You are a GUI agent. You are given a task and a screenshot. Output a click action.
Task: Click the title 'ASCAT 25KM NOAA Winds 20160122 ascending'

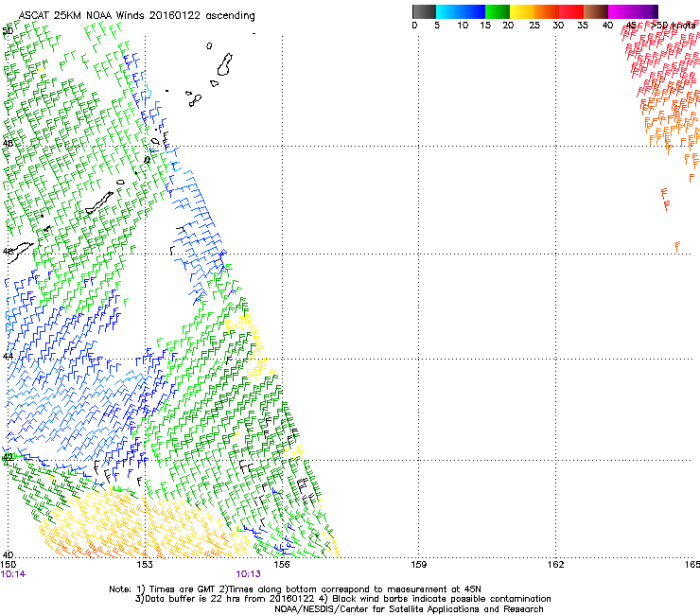tap(136, 16)
